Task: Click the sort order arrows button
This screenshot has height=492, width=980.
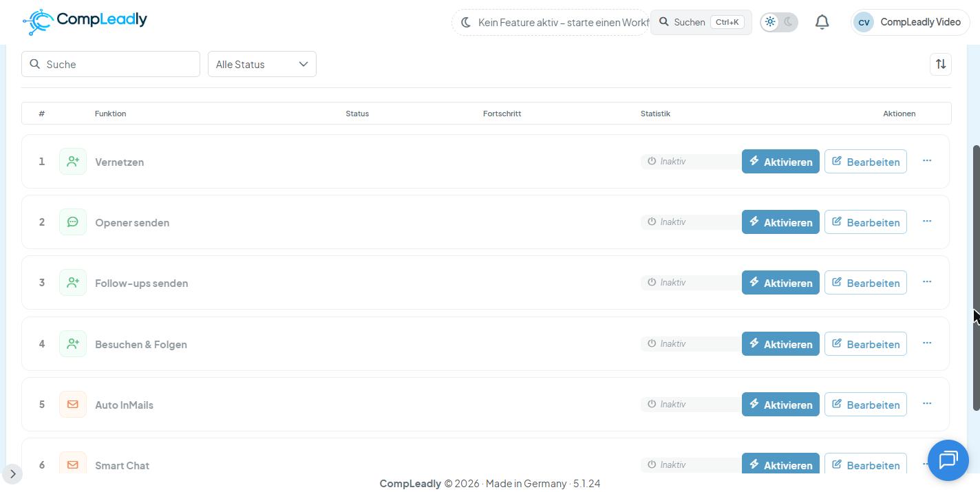Action: pos(941,64)
